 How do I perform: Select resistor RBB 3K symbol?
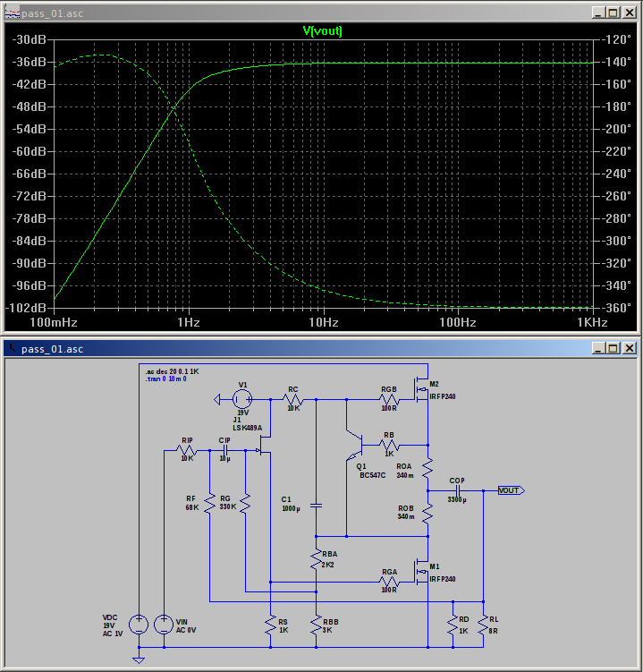[x=317, y=625]
